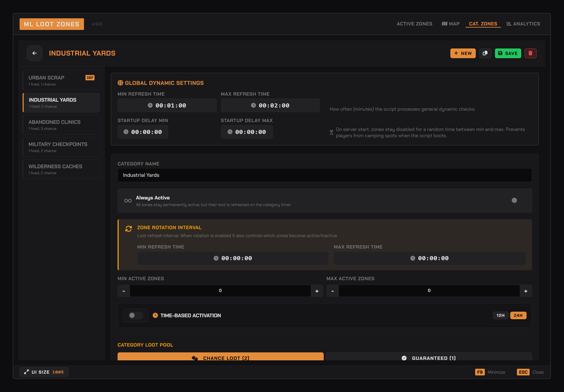Click the duplicate category icon button

click(485, 53)
